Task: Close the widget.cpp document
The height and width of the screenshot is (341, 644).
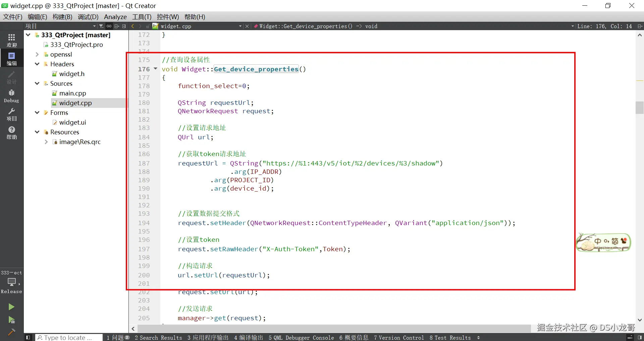Action: (x=247, y=26)
